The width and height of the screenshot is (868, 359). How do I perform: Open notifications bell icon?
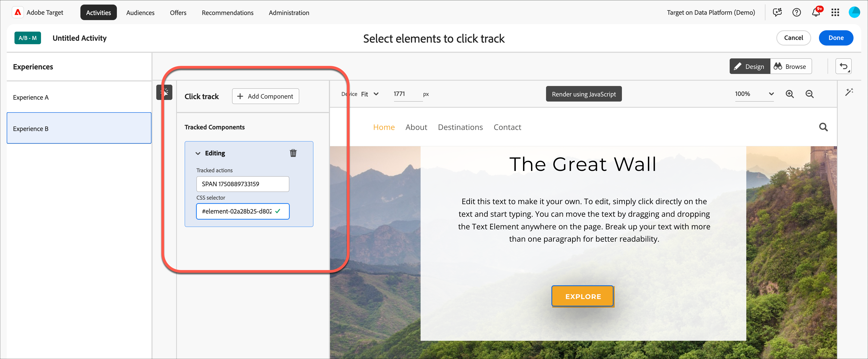tap(815, 13)
